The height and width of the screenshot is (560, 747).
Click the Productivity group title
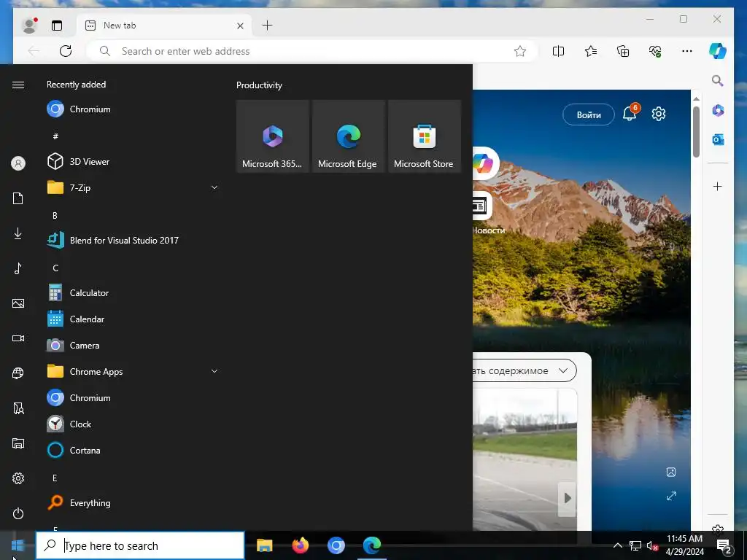pos(259,85)
